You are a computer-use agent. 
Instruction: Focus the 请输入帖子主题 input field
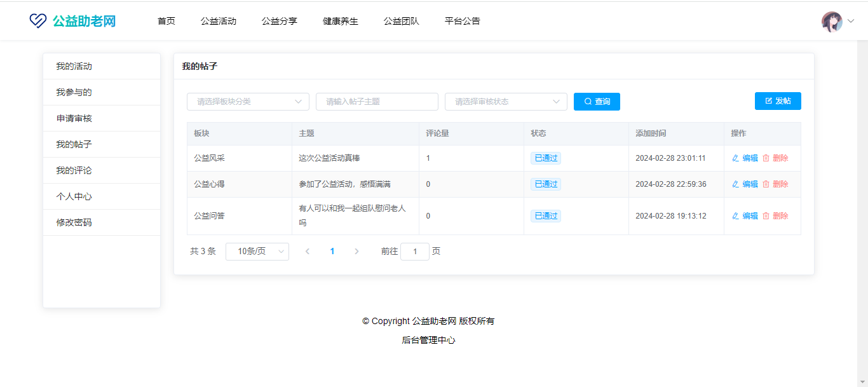pos(377,102)
